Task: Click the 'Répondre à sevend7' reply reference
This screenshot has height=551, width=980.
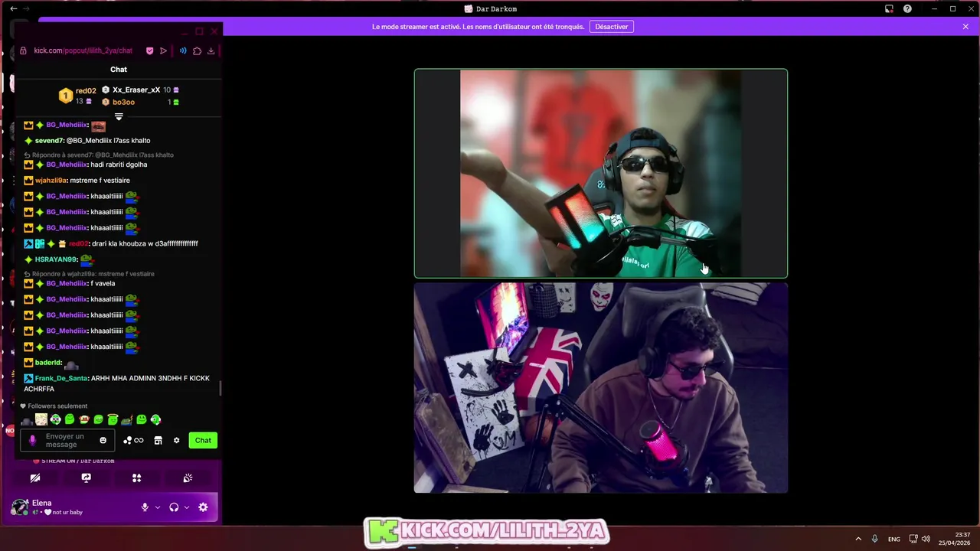Action: coord(103,155)
